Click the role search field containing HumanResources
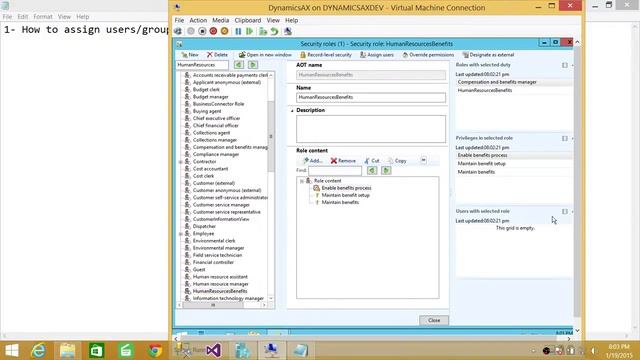Screen dimensions: 640x360 (202, 65)
